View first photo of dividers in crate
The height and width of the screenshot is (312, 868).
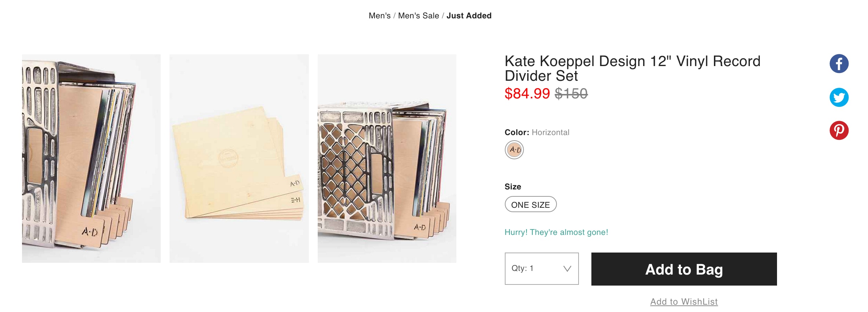coord(91,159)
